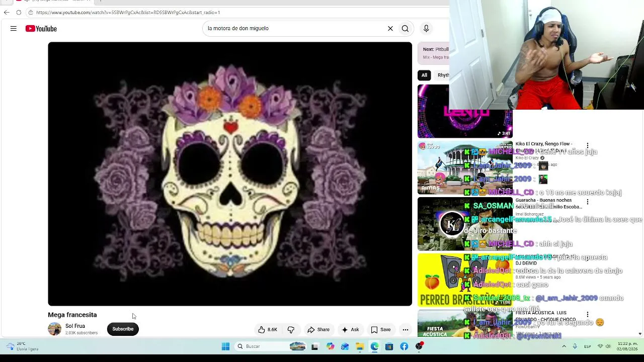Go back with the browser back arrow
Screen dimensions: 644x362
[x=7, y=13]
